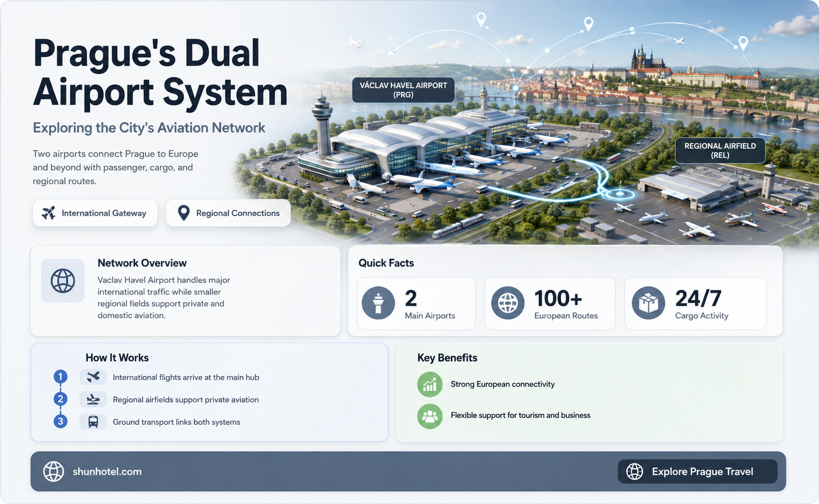Click the text Strong European connectivity

coord(502,384)
